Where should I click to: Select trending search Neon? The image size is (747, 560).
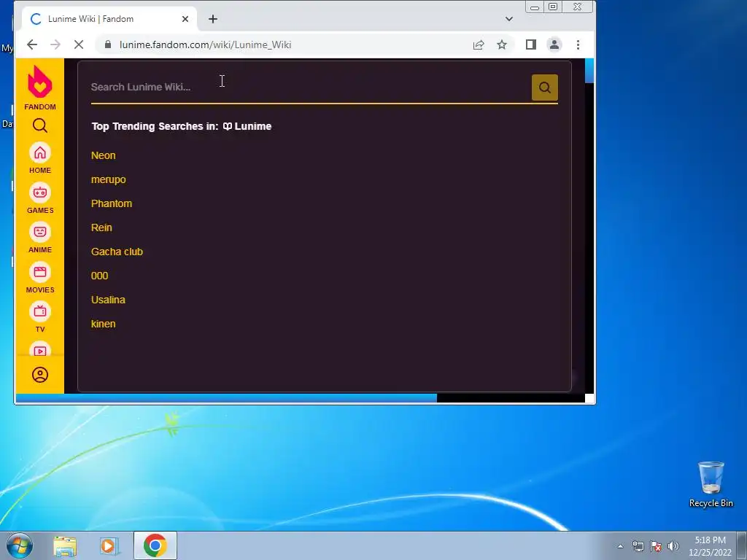(104, 155)
